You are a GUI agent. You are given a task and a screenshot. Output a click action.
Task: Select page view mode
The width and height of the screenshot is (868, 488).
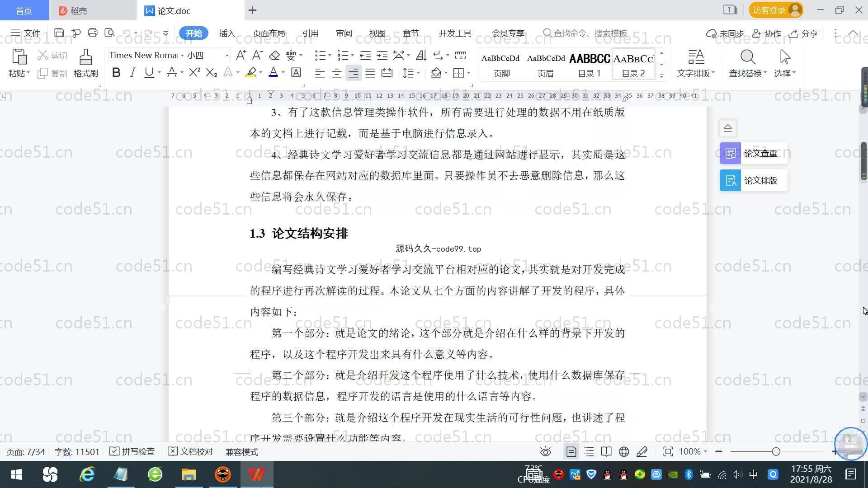pos(571,451)
